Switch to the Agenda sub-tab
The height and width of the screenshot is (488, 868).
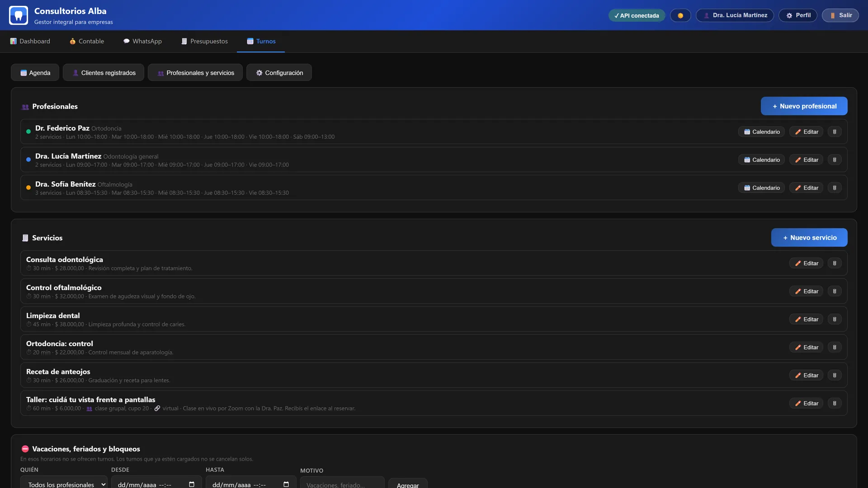(x=35, y=73)
